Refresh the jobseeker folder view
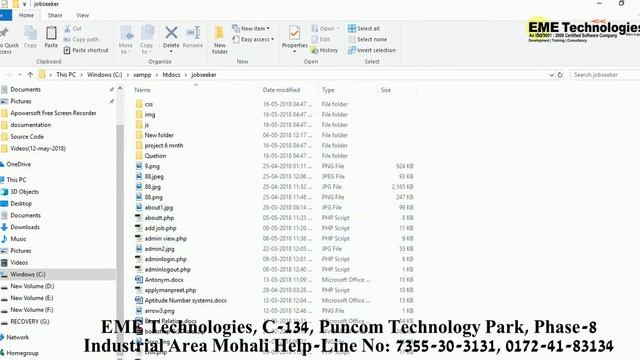Screen dimensions: 640x360 pos(560,75)
